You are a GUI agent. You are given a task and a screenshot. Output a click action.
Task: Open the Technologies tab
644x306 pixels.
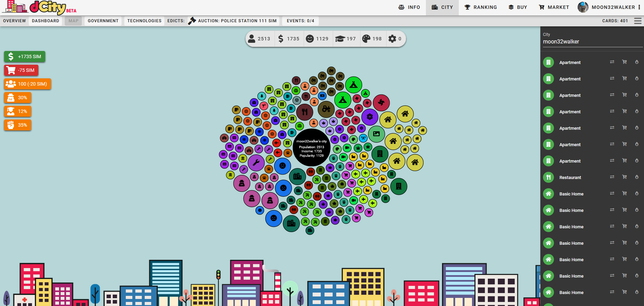pos(144,21)
